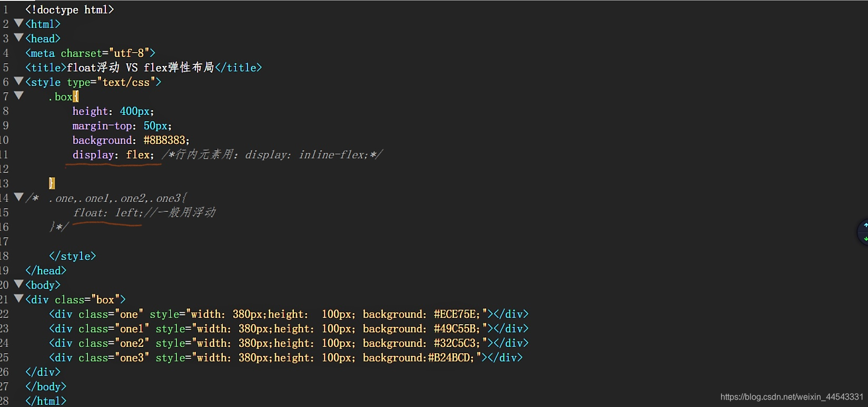
Task: Click the closing html tag
Action: [46, 401]
